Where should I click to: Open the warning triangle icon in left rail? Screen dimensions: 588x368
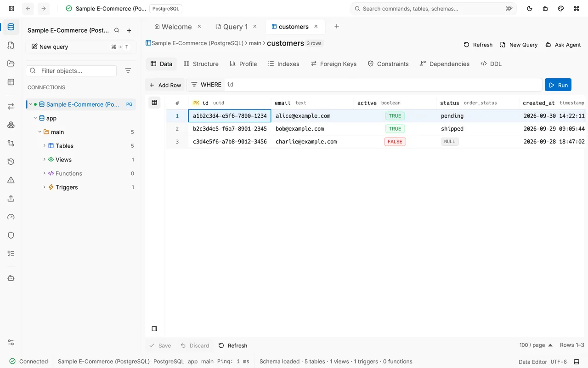pyautogui.click(x=11, y=180)
